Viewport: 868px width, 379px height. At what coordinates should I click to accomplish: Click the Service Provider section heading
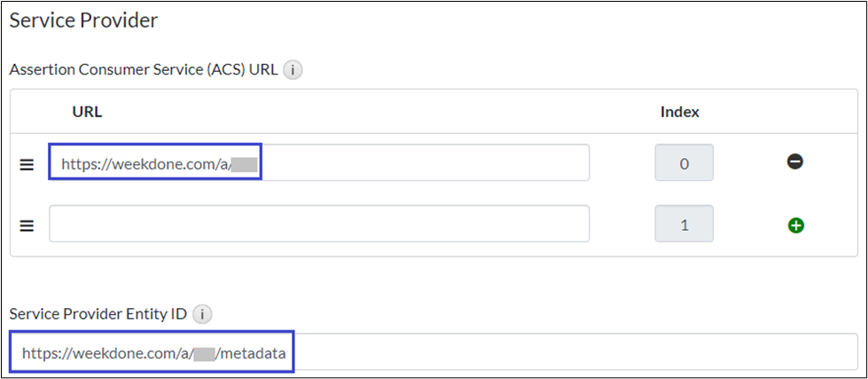(x=83, y=20)
